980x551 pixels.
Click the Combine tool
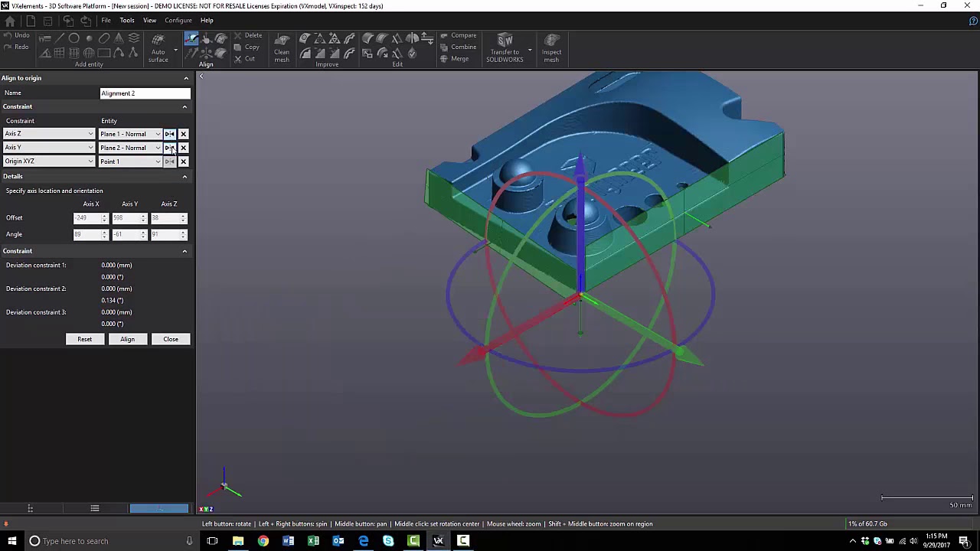[x=459, y=47]
